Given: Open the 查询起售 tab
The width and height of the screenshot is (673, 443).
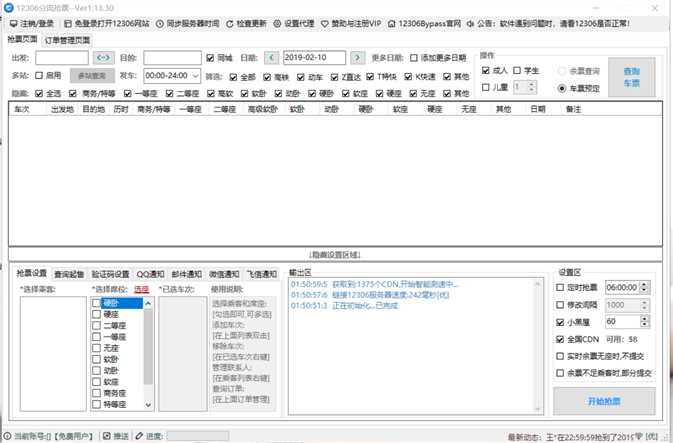Looking at the screenshot, I should (x=69, y=274).
